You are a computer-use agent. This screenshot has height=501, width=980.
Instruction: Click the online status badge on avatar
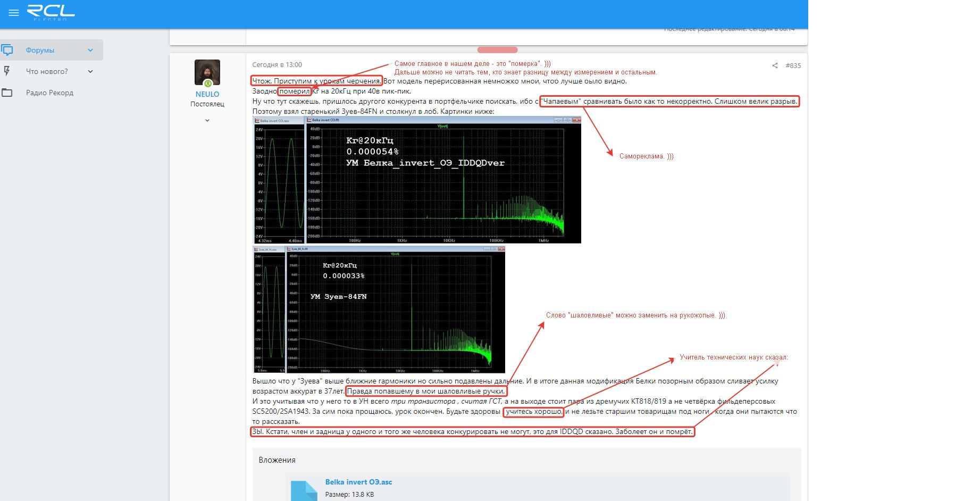208,83
